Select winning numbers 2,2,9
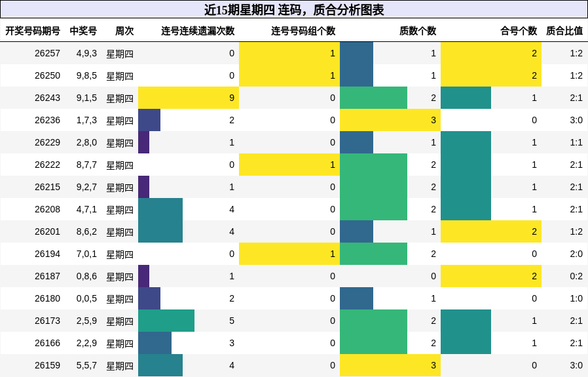The width and height of the screenshot is (588, 377). click(86, 343)
